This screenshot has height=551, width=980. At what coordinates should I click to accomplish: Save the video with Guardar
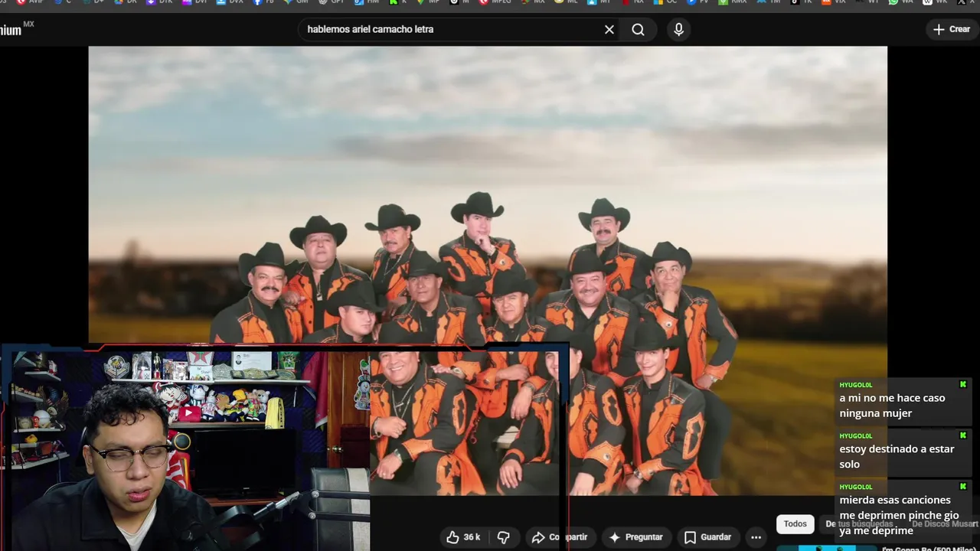pos(707,537)
